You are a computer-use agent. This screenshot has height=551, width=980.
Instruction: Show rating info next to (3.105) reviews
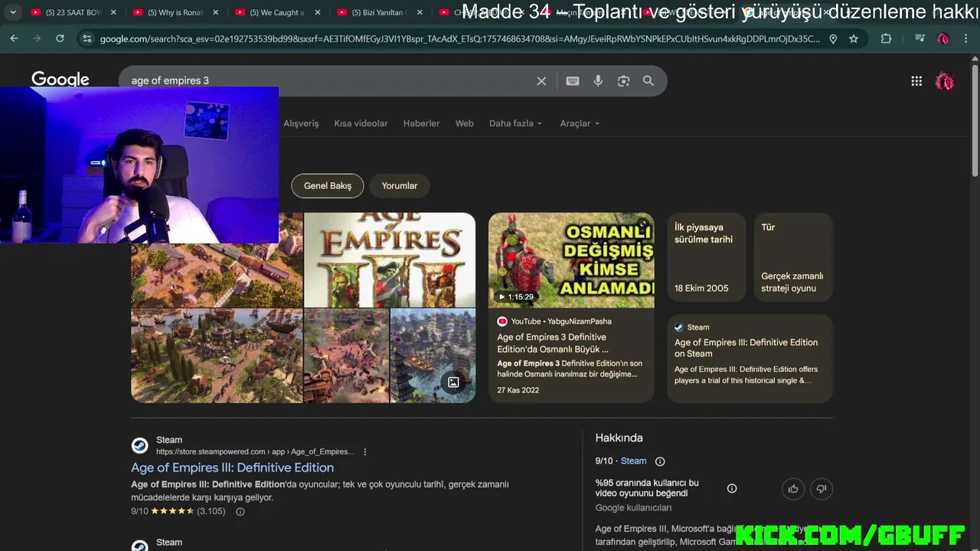[x=240, y=511]
